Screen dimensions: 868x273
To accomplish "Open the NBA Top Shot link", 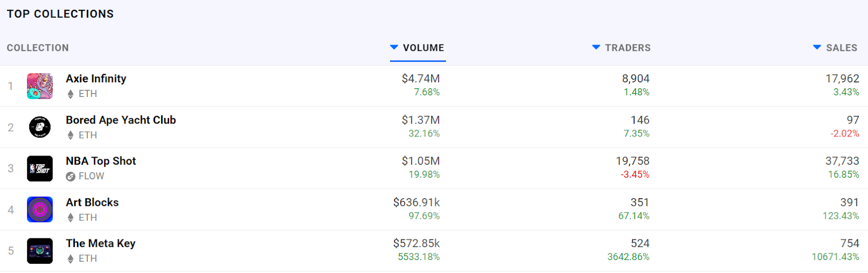I will [x=101, y=161].
